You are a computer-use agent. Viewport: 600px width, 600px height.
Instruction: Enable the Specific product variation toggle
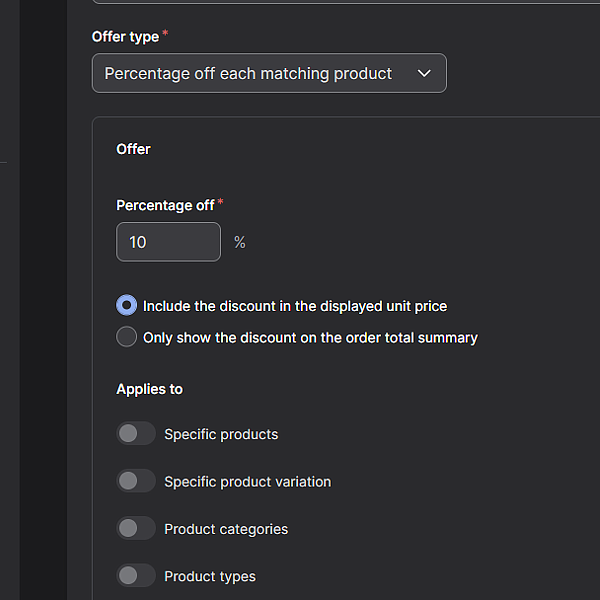(136, 481)
